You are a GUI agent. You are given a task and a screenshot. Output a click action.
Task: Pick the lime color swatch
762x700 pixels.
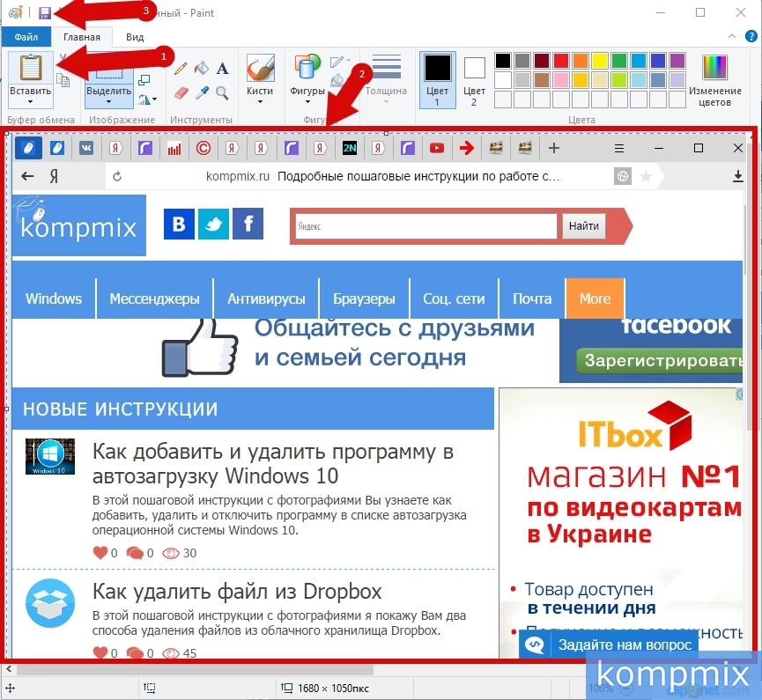point(619,80)
